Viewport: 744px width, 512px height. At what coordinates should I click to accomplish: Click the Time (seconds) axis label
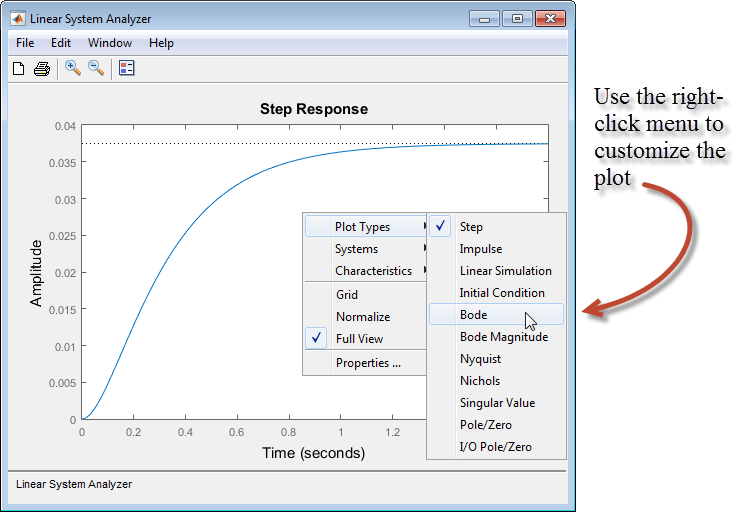pyautogui.click(x=314, y=453)
